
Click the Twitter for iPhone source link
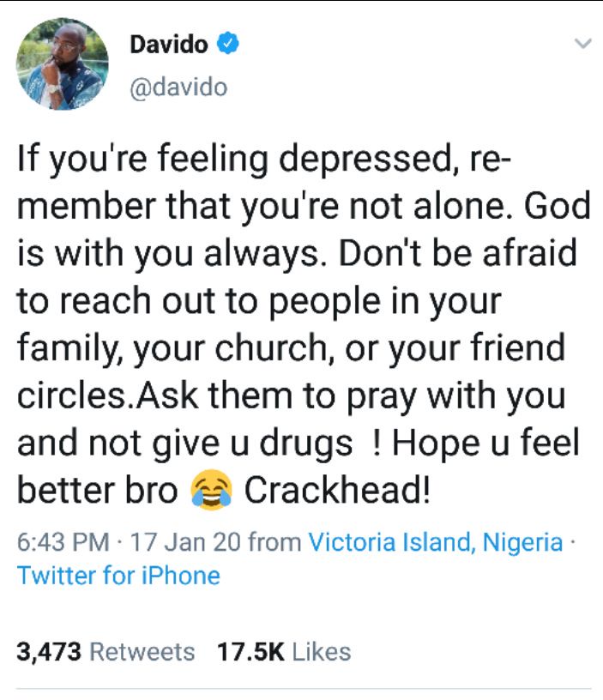pos(118,575)
